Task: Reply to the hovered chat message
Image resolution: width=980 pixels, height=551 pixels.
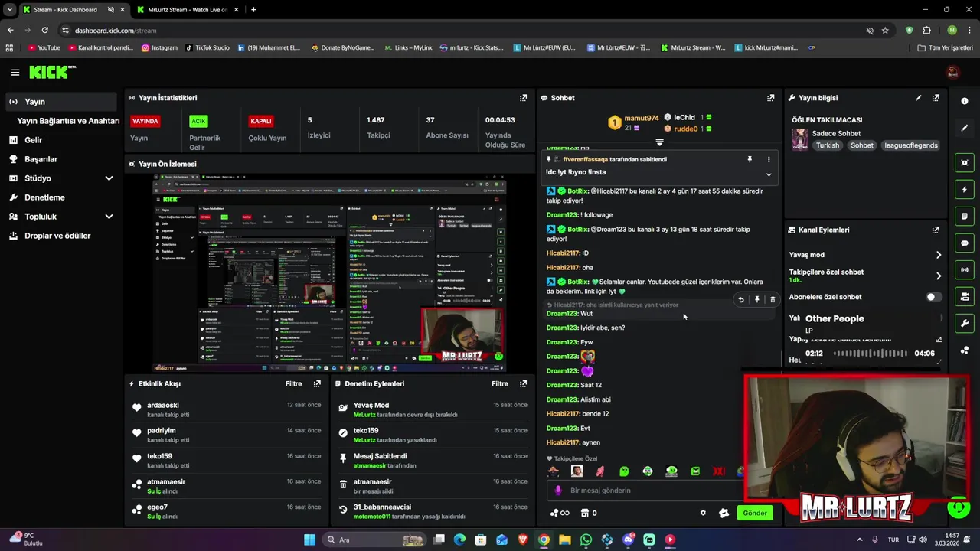Action: 740,300
